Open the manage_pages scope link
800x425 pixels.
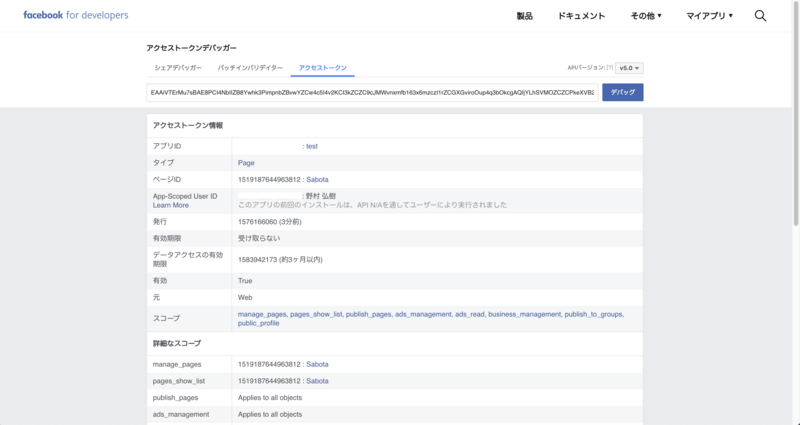262,314
